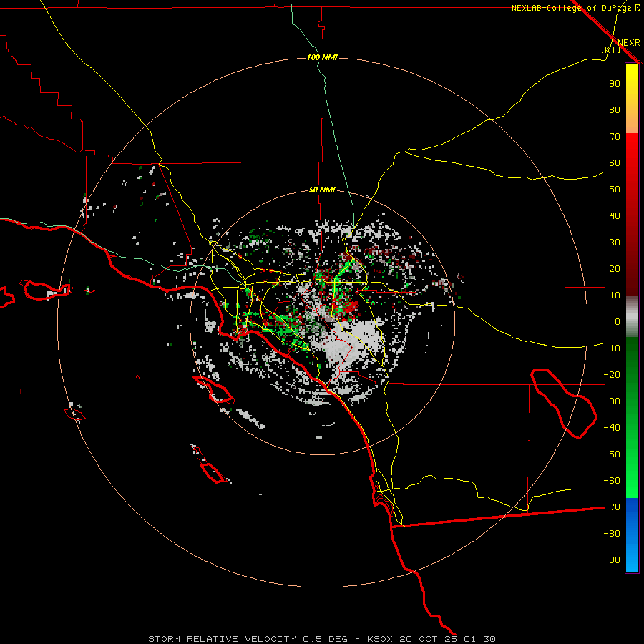Viewport: 644px width, 644px height.
Task: Click the KSOX station identifier
Action: 380,639
